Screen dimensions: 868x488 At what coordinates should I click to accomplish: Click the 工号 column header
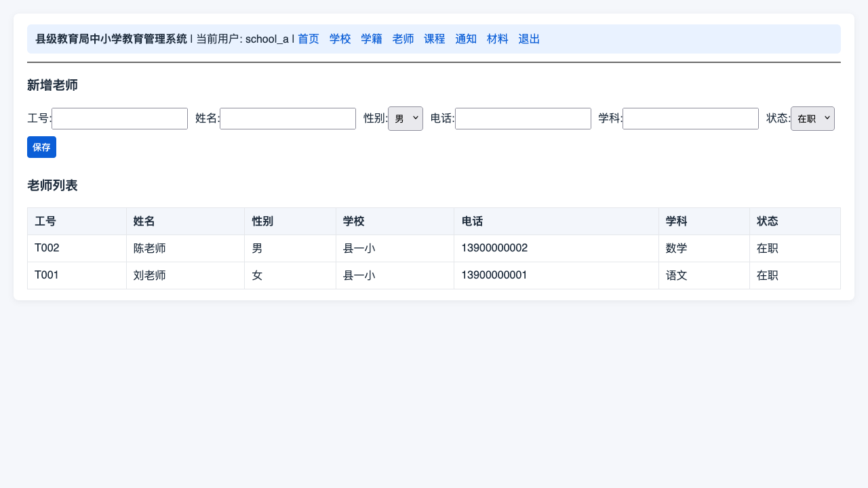tap(77, 221)
